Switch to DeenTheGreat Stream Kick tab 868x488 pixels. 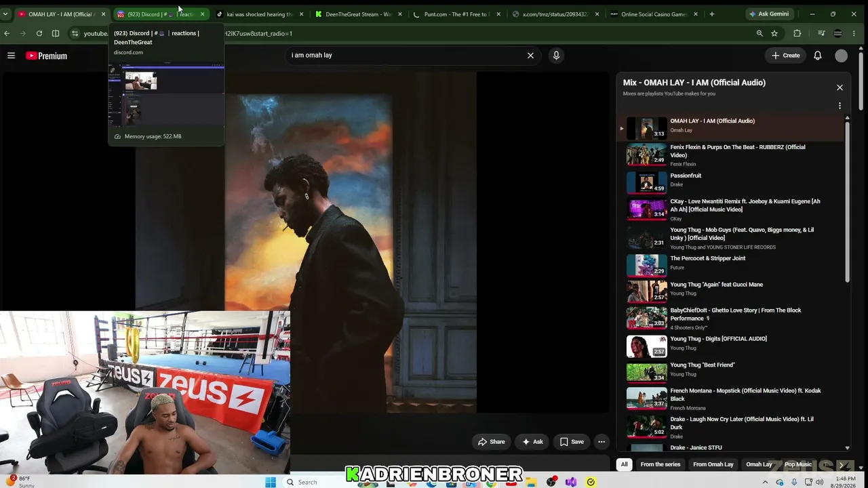pyautogui.click(x=358, y=14)
